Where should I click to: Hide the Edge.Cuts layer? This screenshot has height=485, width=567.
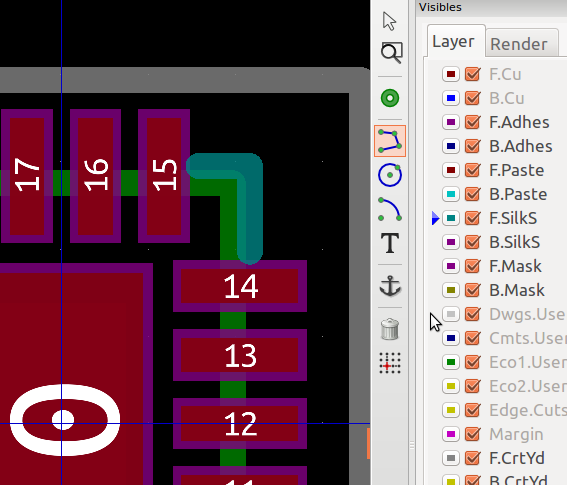click(472, 410)
